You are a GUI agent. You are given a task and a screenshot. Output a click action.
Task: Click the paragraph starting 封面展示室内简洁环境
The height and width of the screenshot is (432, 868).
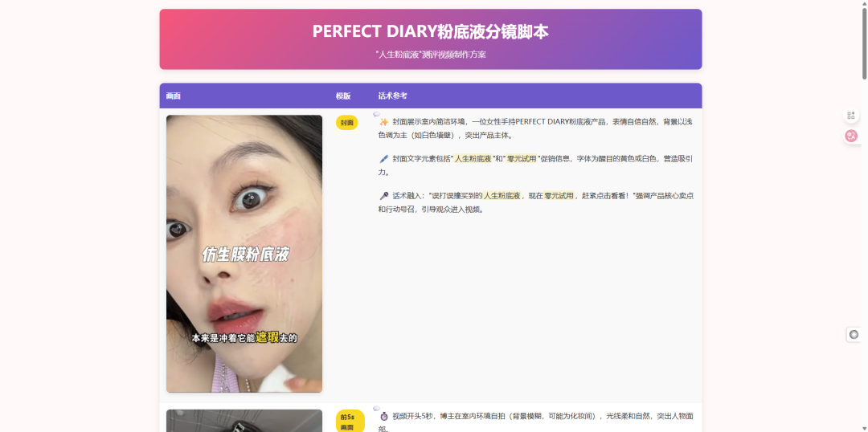tap(535, 128)
